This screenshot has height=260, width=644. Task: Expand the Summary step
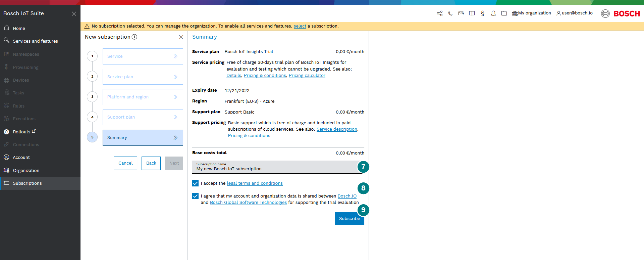143,138
